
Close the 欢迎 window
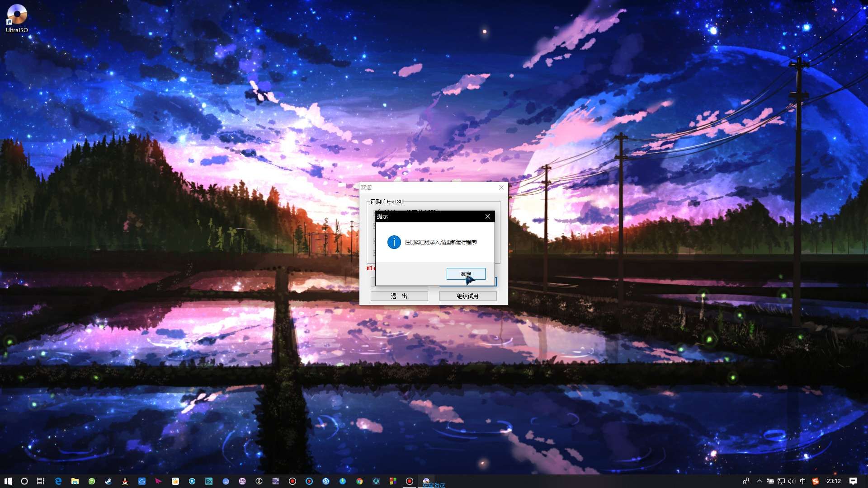501,188
